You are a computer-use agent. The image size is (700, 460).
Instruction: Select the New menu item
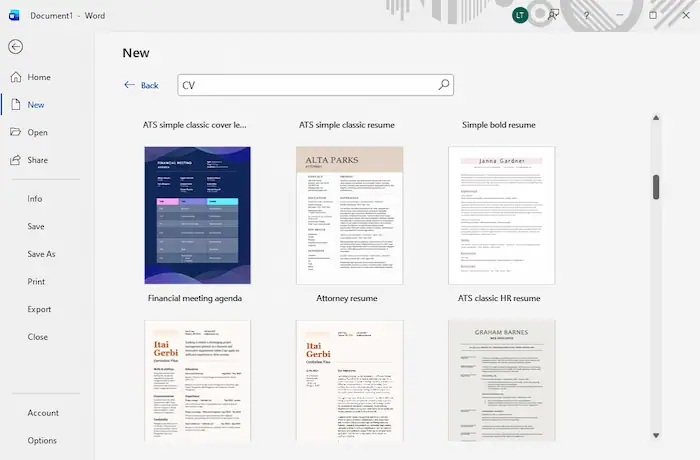click(x=36, y=105)
